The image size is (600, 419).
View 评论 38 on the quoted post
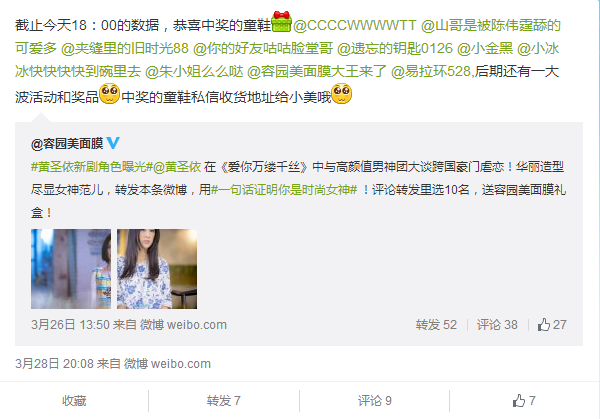click(497, 325)
